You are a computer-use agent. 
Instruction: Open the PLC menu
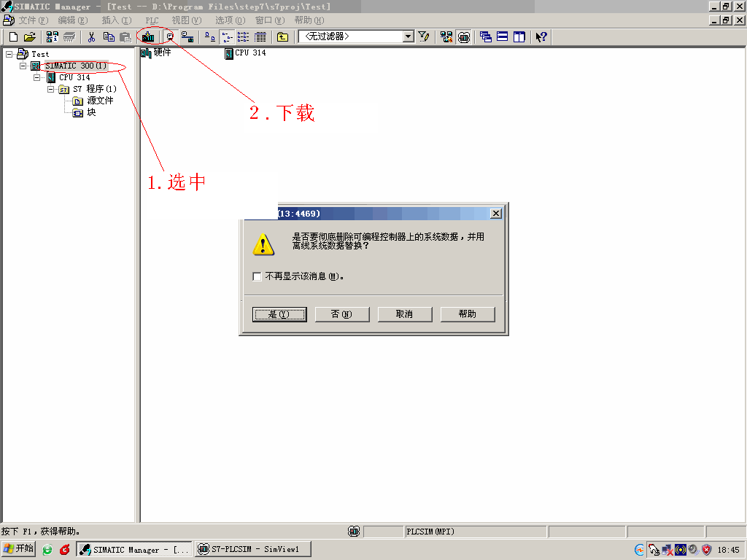click(x=152, y=20)
